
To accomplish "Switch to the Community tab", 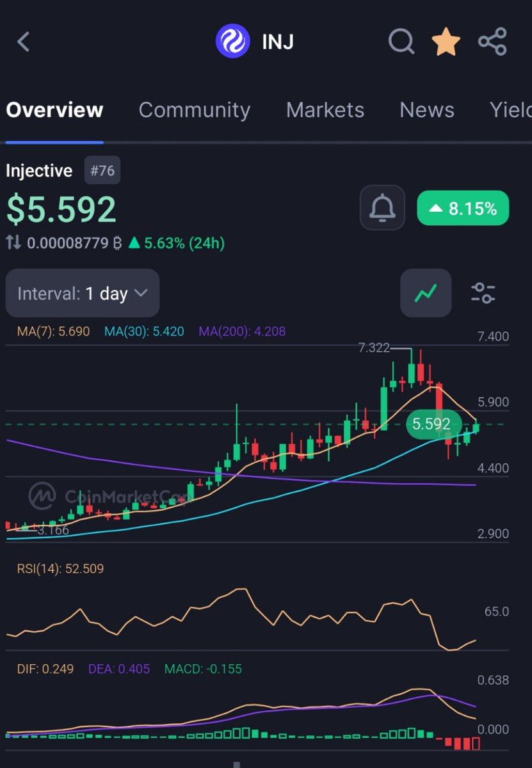I will click(194, 110).
